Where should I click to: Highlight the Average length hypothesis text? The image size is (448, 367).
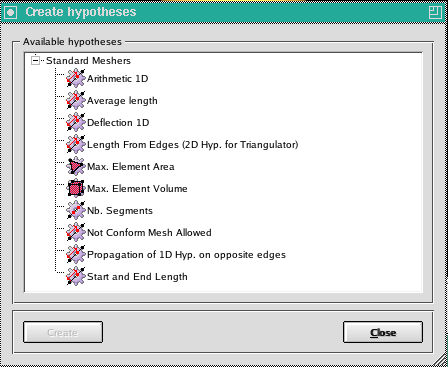click(x=122, y=101)
